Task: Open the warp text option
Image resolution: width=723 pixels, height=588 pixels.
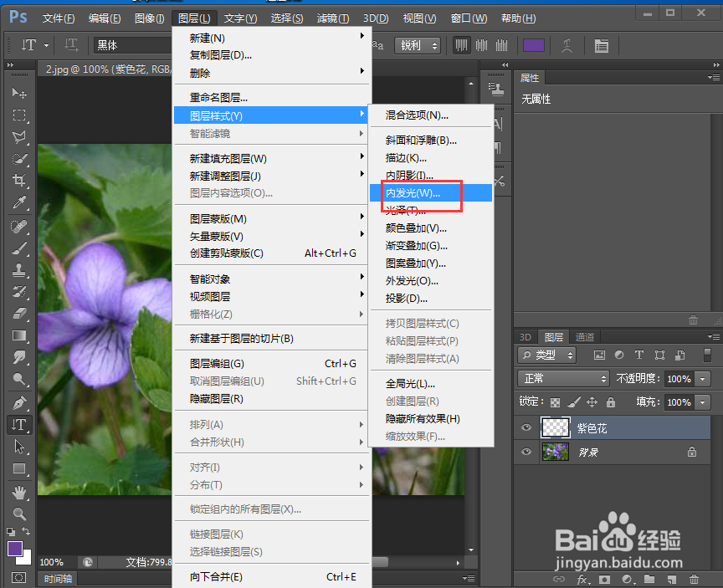Action: click(x=567, y=46)
